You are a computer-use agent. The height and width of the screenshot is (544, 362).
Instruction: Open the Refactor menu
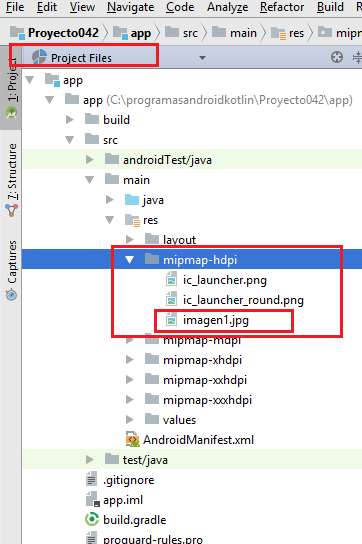282,7
